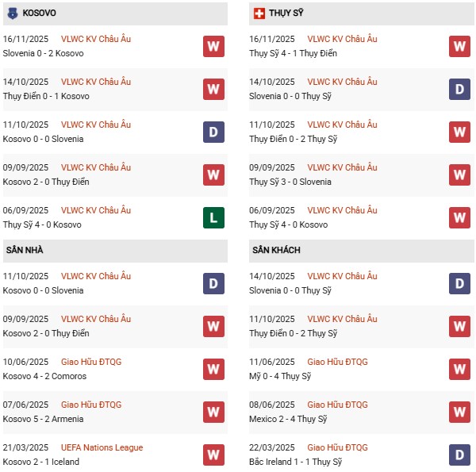Click the KOSOVO team header title
The width and height of the screenshot is (476, 472).
(40, 13)
